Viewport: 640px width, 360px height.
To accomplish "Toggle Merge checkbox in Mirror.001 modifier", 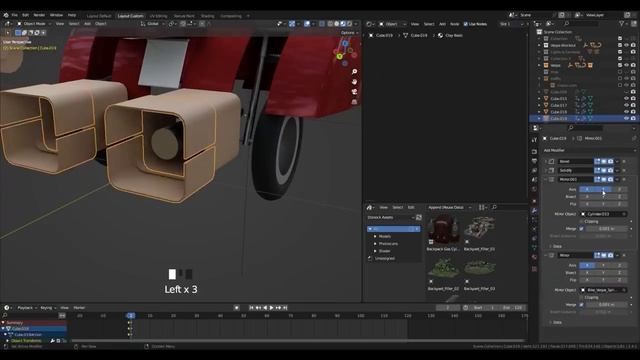I will pos(582,229).
